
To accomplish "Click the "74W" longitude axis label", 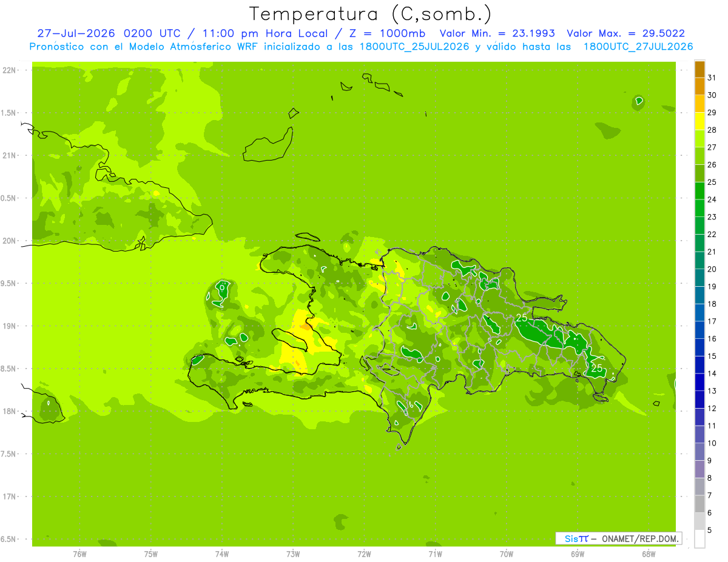I will (x=221, y=554).
